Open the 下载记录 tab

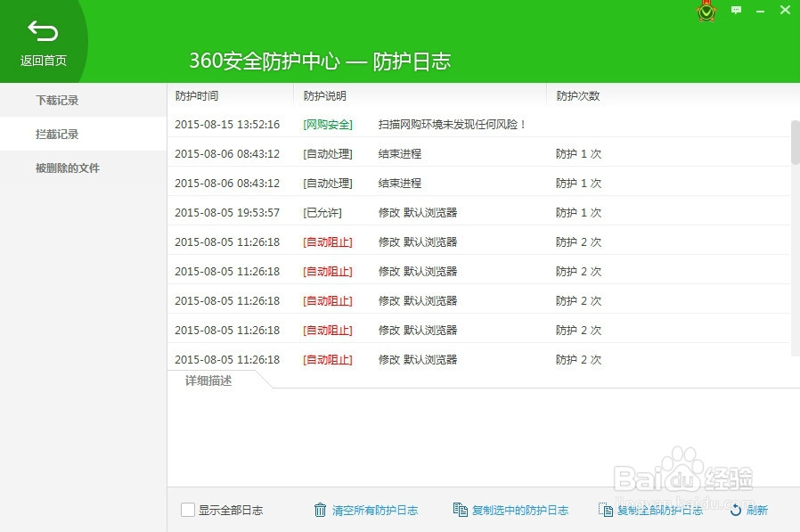tap(83, 100)
